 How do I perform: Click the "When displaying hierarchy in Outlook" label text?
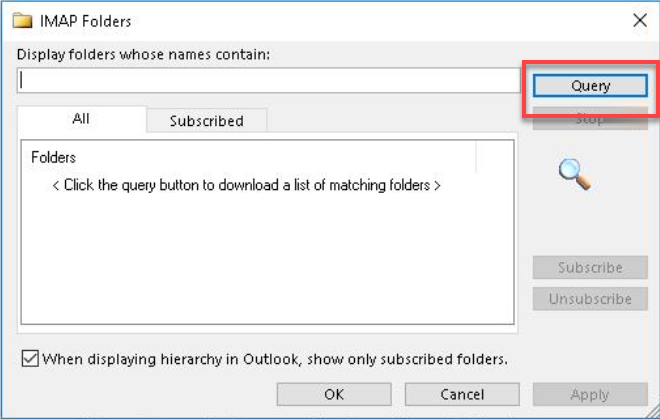click(x=275, y=359)
